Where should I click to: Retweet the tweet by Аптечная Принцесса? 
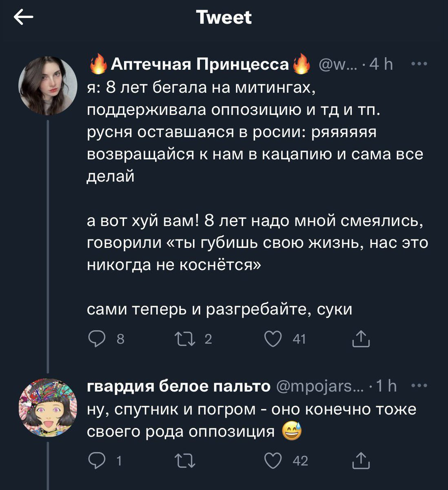[x=181, y=339]
